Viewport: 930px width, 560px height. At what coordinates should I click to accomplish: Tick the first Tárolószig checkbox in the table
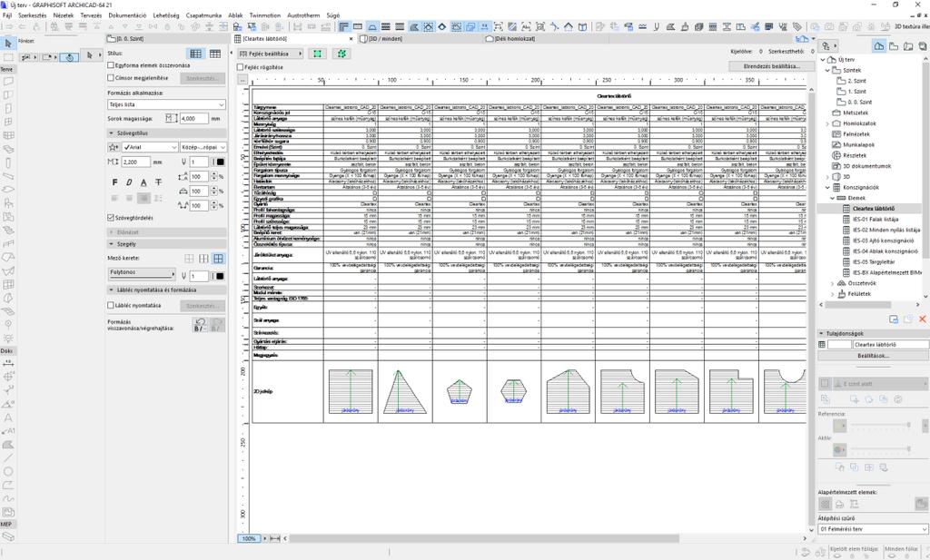coord(374,193)
